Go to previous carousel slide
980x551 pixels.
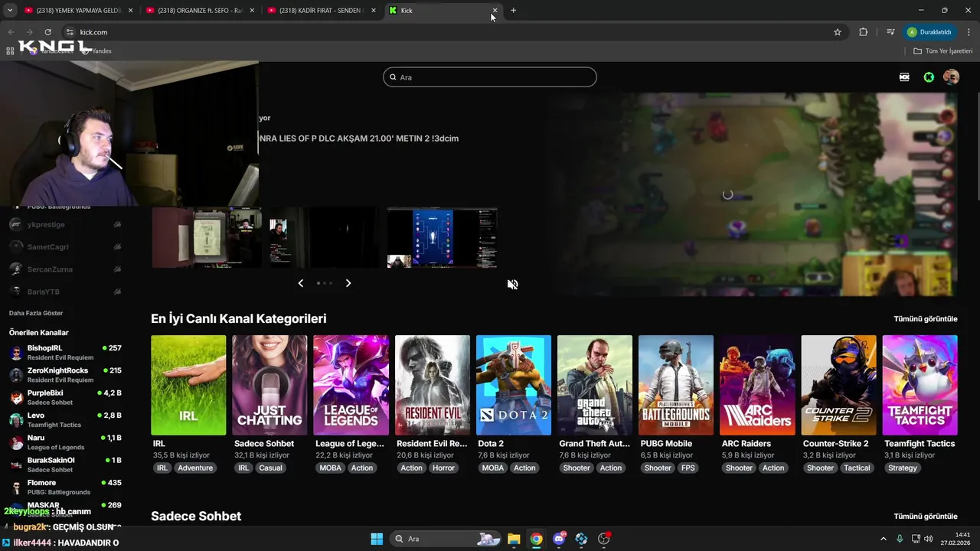point(300,283)
